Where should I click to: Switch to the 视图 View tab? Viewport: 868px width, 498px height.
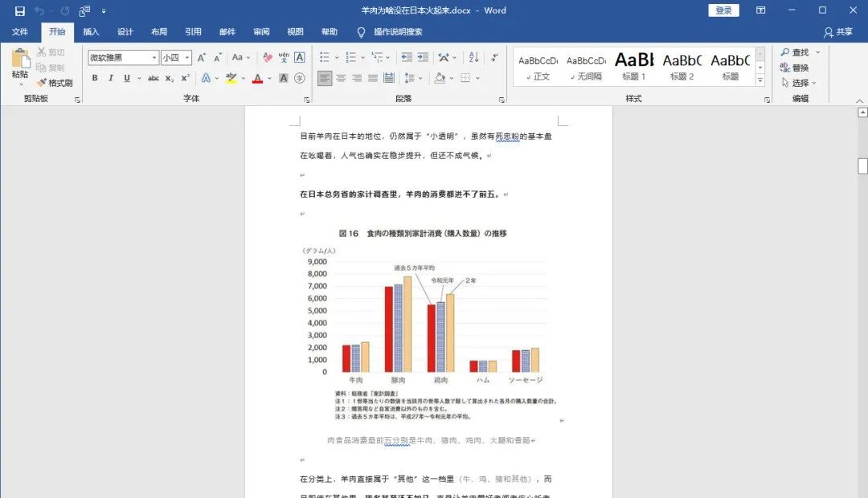click(x=295, y=32)
